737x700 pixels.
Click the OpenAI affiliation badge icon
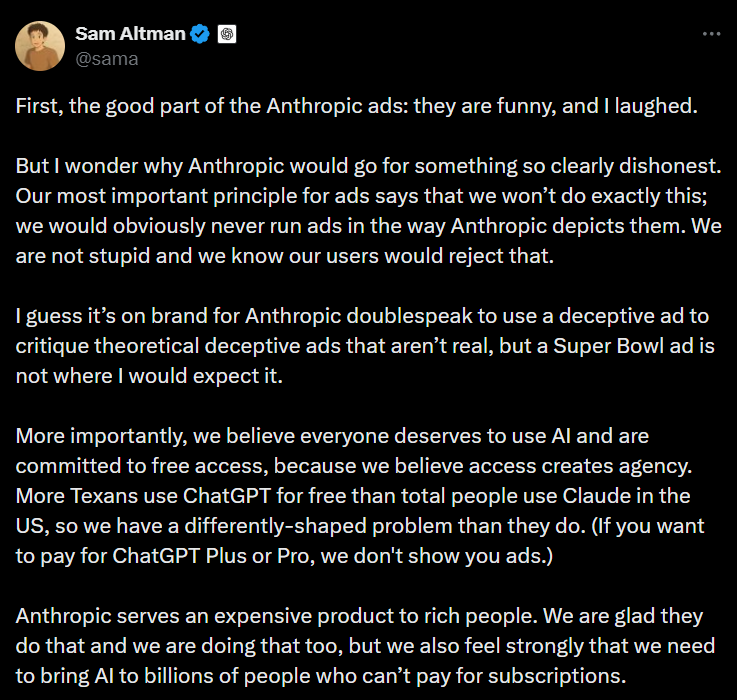(x=227, y=34)
